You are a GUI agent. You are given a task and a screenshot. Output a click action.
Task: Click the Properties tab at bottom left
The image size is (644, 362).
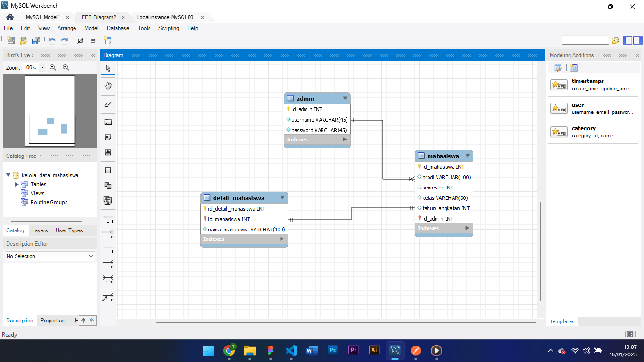pyautogui.click(x=52, y=321)
